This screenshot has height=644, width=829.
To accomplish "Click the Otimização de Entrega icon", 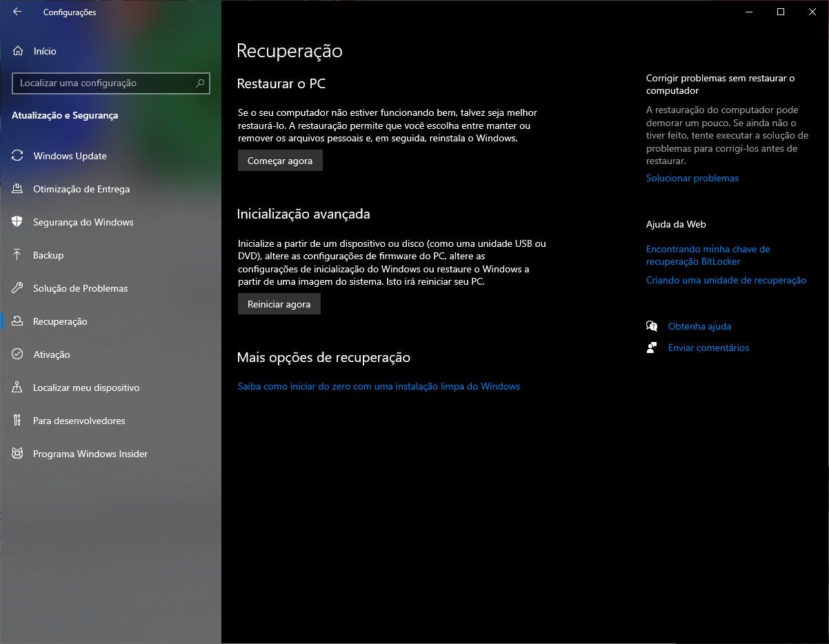I will coord(18,189).
